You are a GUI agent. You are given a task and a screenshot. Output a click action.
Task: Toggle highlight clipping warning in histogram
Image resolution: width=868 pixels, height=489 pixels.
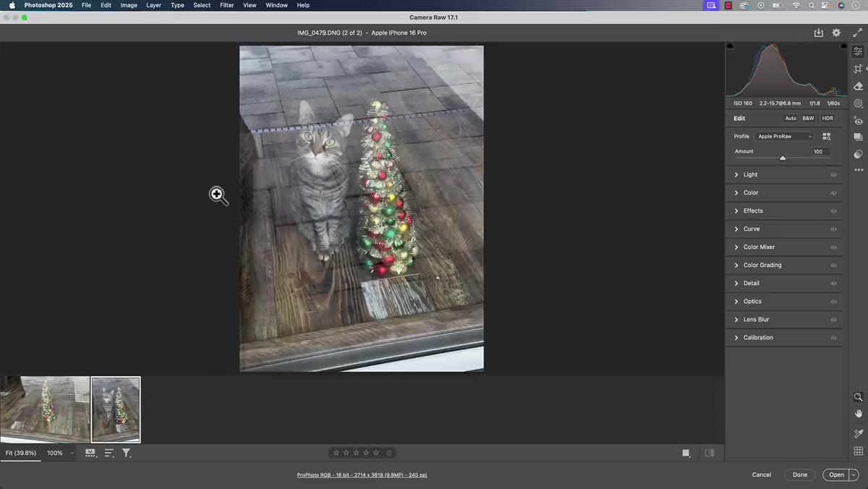tap(843, 46)
